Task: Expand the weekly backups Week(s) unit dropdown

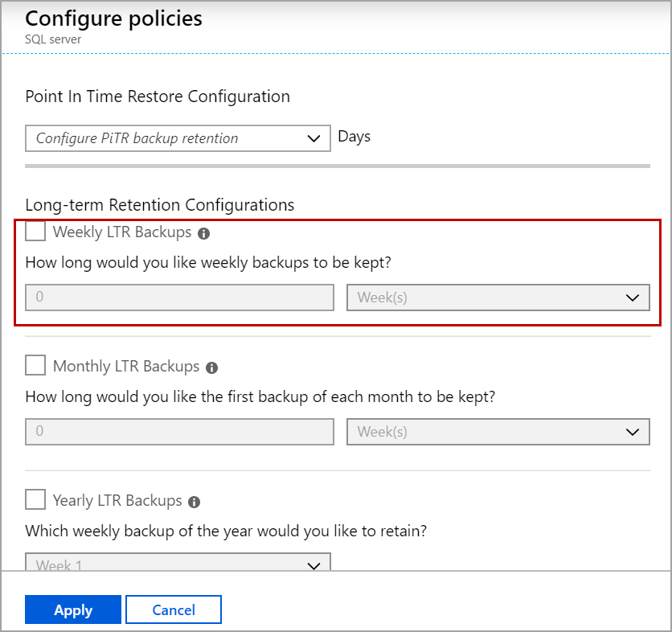Action: [x=498, y=298]
